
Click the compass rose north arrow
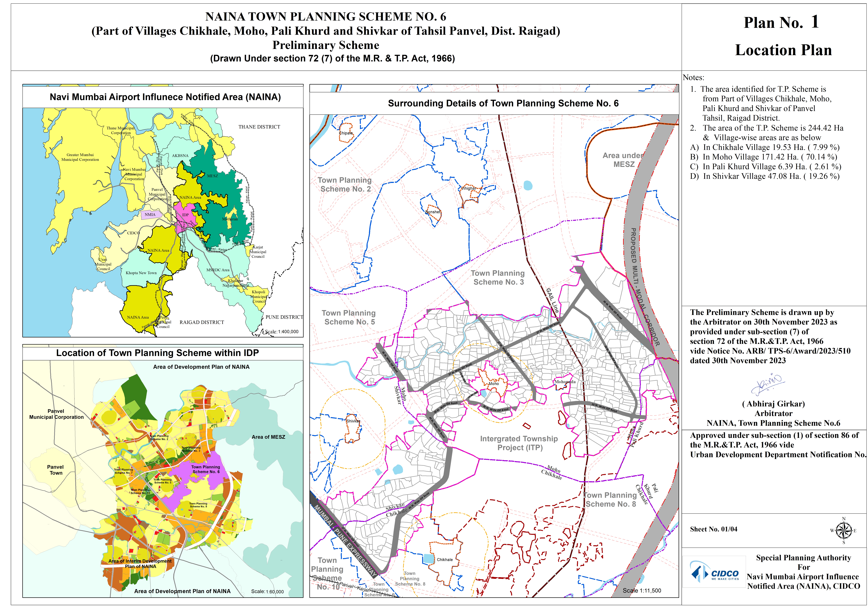coord(843,530)
